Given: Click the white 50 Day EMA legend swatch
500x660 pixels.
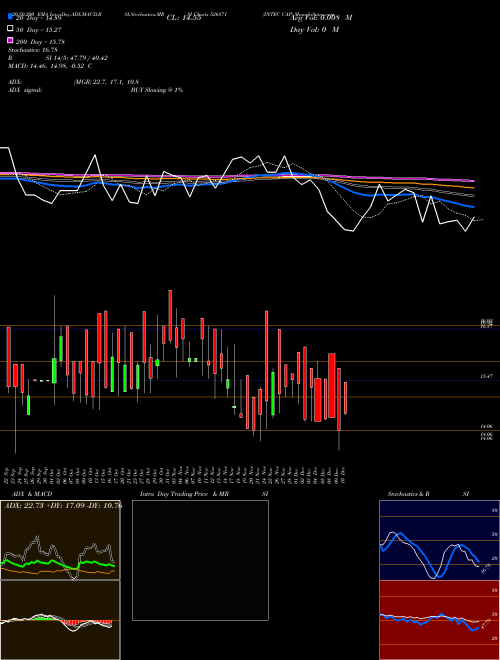Looking at the screenshot, I should tap(11, 29).
